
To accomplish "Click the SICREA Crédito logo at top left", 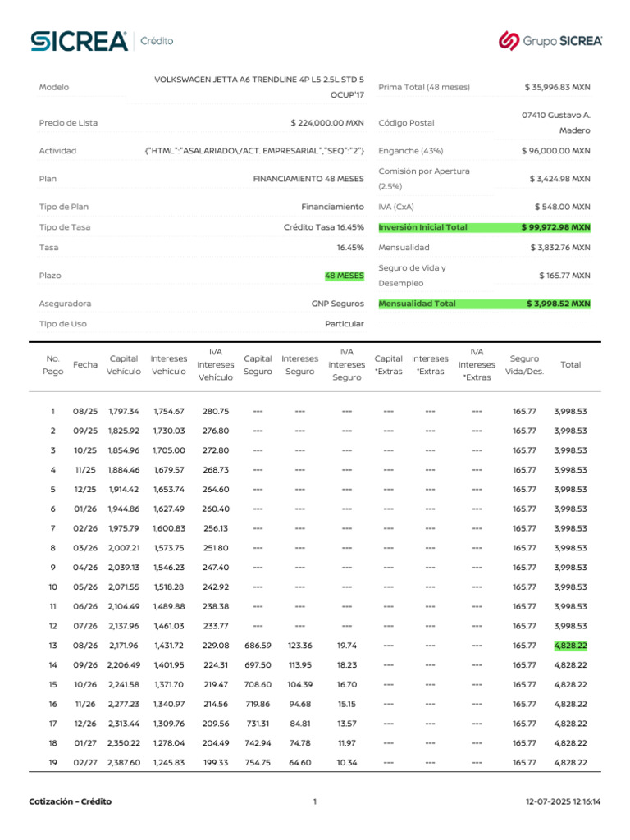I will coord(102,40).
